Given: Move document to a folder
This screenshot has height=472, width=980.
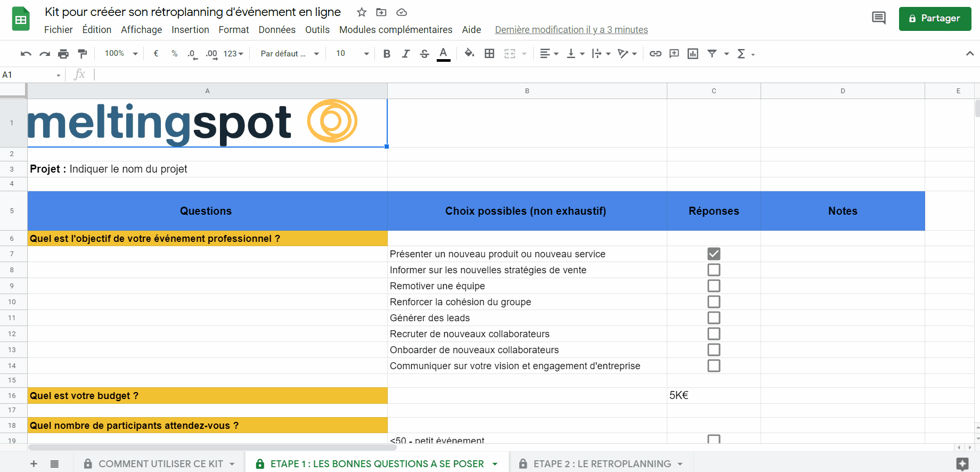Looking at the screenshot, I should (x=381, y=12).
